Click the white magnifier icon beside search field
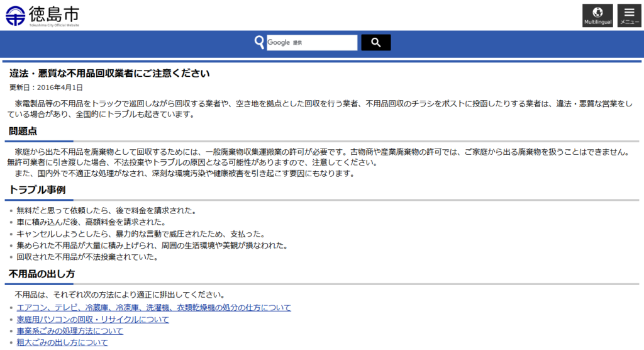 point(259,43)
